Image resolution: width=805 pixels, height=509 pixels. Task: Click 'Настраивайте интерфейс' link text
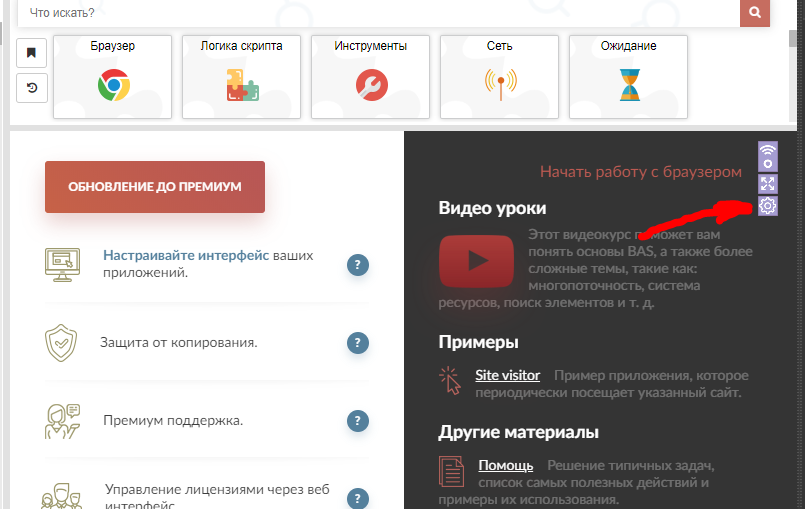point(186,255)
